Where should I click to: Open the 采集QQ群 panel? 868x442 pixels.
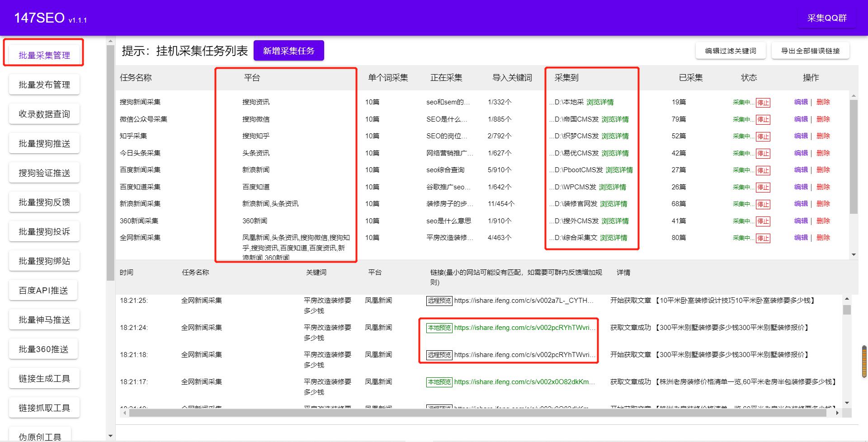click(x=826, y=18)
